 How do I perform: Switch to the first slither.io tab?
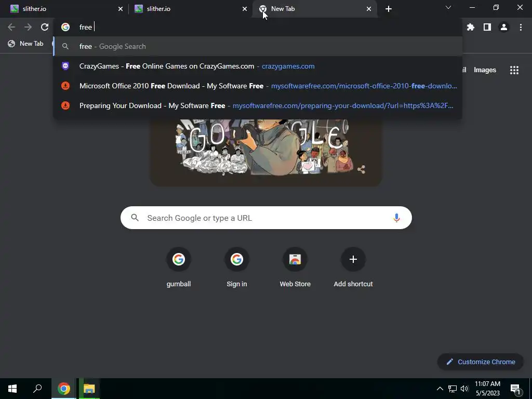click(64, 9)
